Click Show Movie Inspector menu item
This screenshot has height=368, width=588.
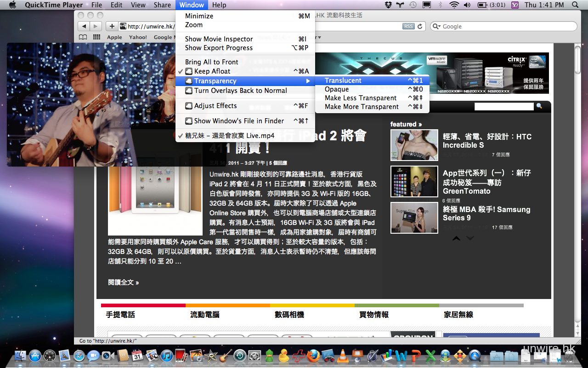(219, 39)
